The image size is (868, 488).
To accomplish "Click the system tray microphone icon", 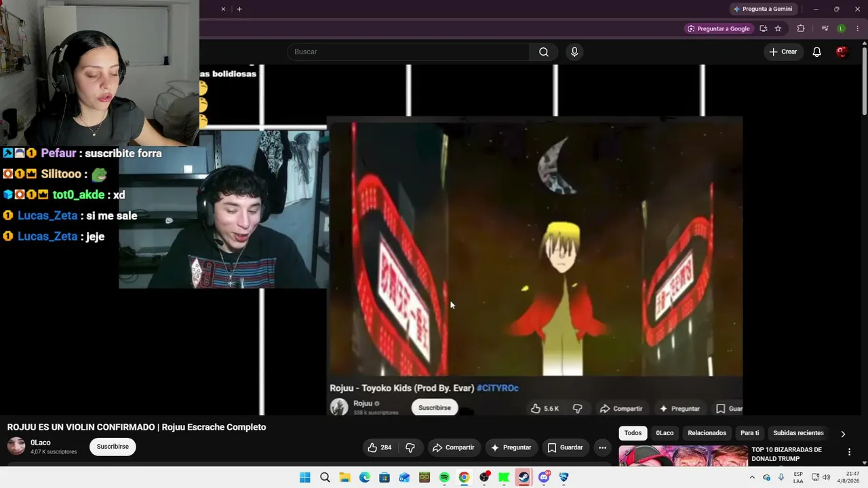I will click(x=781, y=477).
